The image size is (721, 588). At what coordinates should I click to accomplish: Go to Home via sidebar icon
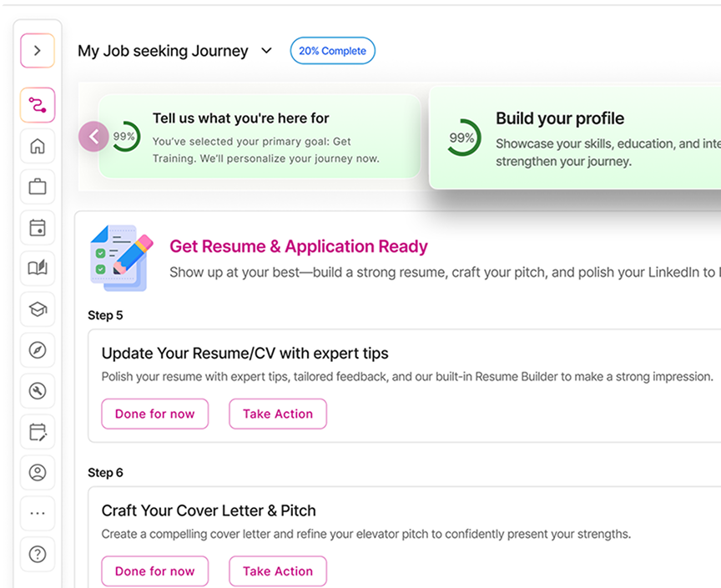tap(38, 147)
